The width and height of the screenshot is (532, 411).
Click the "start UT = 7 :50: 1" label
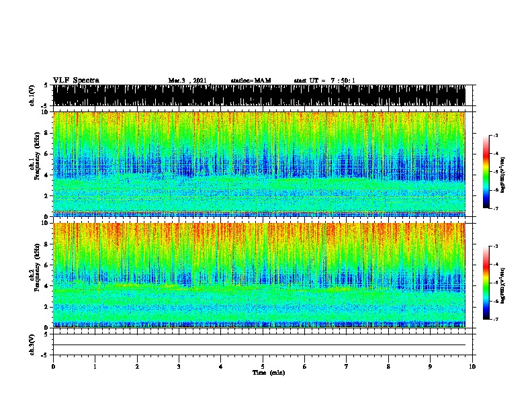pos(324,81)
